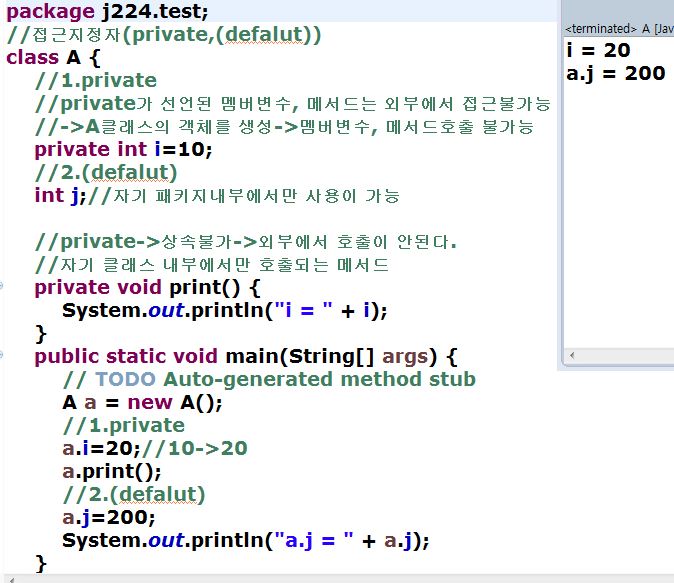This screenshot has height=583, width=674.
Task: Click the comment starting '//private->'
Action: pos(245,242)
